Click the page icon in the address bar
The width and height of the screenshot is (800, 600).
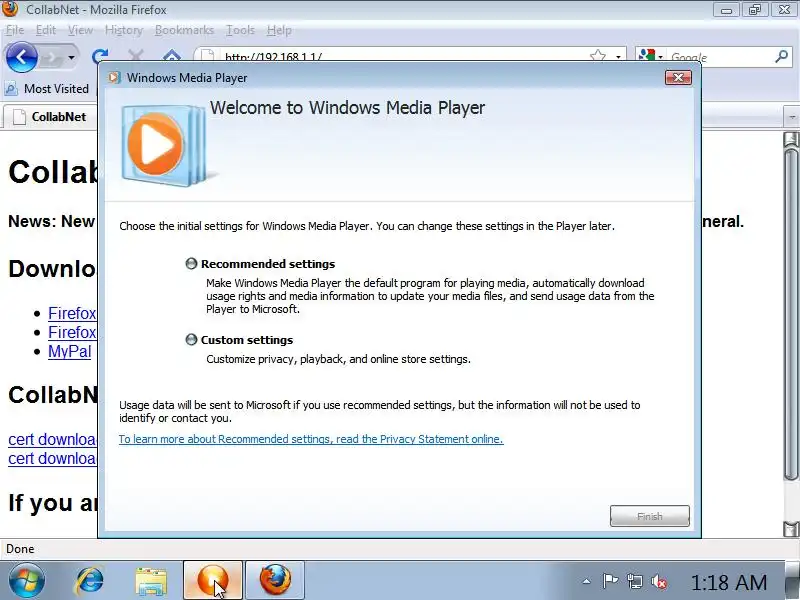[x=206, y=56]
